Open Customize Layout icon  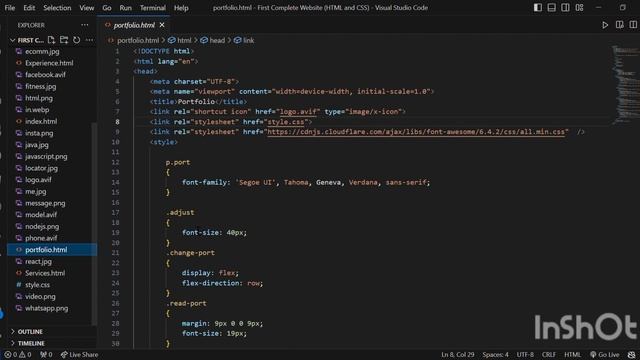579,7
